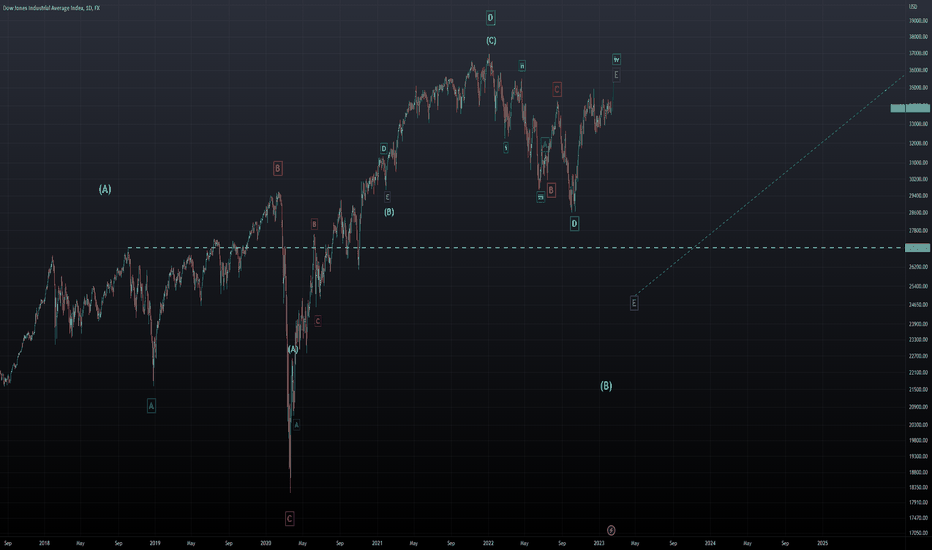The height and width of the screenshot is (550, 932).
Task: Select the gray boxed E label at the trendline start
Action: [634, 303]
